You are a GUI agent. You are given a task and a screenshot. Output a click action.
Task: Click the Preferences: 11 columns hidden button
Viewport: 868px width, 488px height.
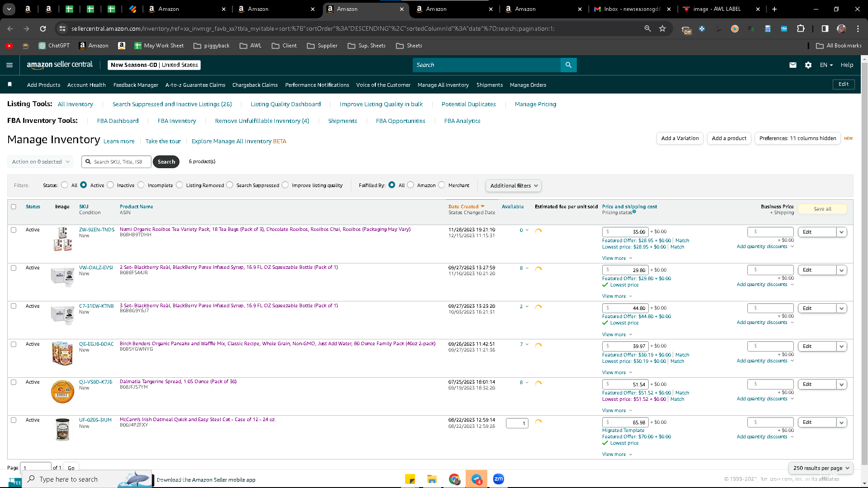point(798,138)
